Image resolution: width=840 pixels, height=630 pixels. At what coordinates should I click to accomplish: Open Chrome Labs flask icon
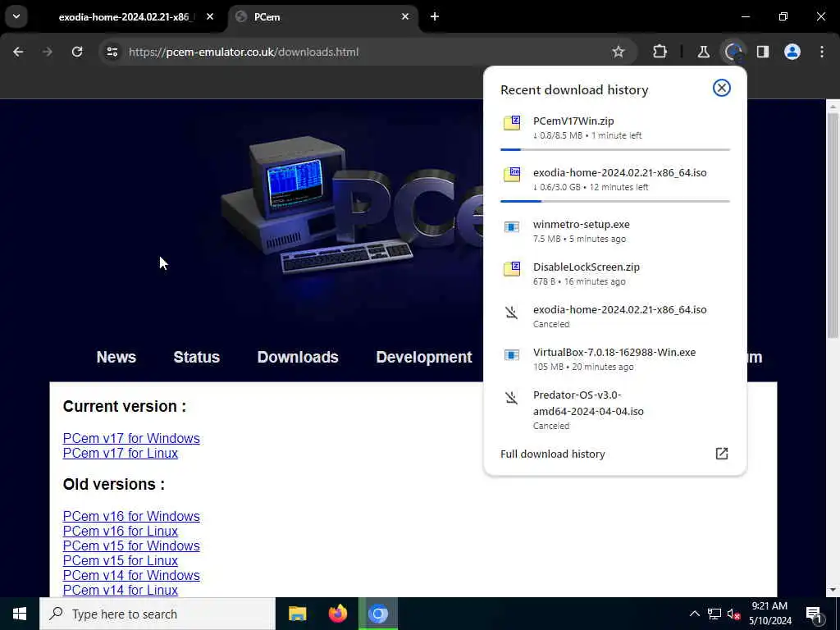pos(703,52)
